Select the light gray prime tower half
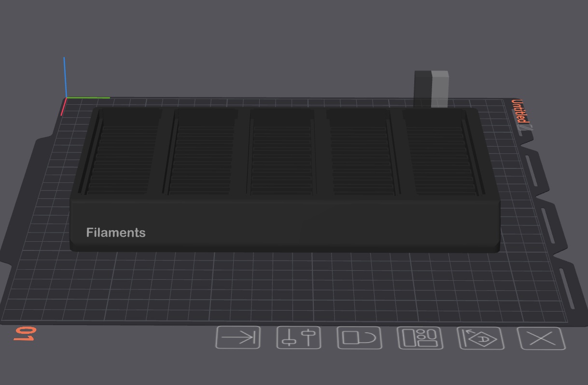Image resolution: width=588 pixels, height=385 pixels. tap(440, 89)
